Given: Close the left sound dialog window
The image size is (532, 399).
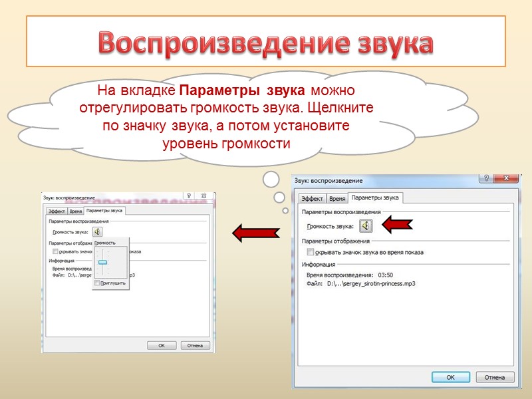Looking at the screenshot, I should [204, 196].
